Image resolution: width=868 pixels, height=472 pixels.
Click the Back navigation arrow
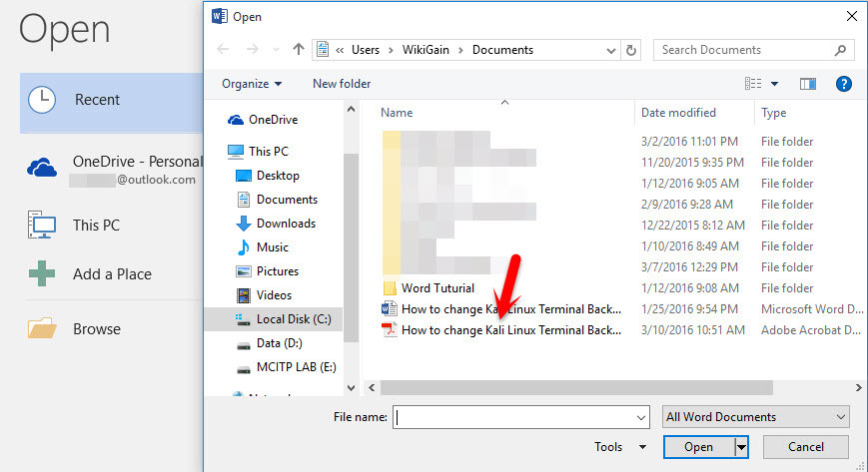pyautogui.click(x=223, y=49)
